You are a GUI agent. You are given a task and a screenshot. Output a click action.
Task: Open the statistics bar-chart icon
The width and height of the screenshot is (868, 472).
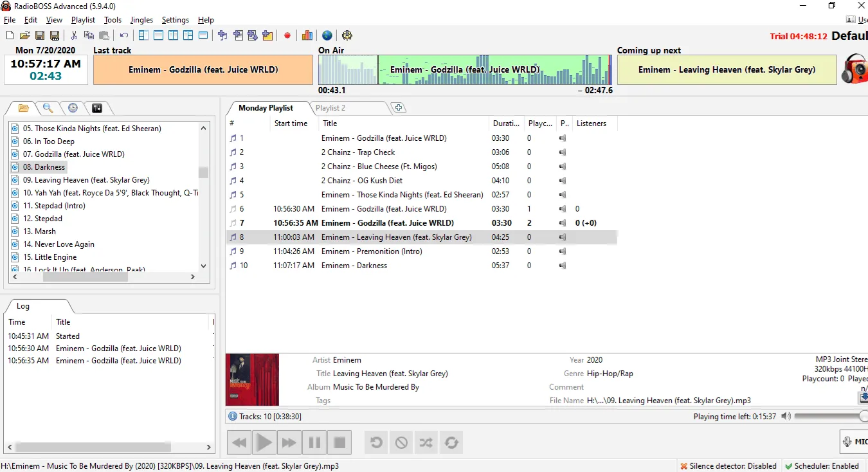(306, 35)
